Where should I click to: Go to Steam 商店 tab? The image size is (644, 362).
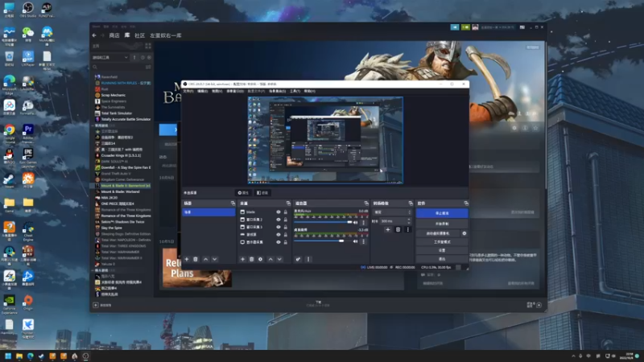[x=114, y=35]
